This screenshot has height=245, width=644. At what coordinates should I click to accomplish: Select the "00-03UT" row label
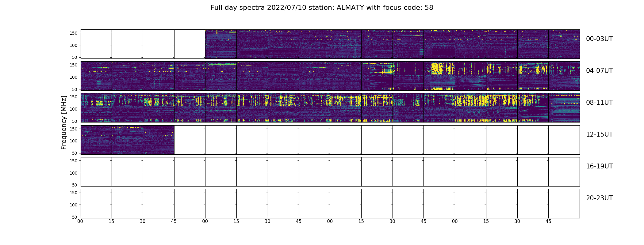click(599, 39)
